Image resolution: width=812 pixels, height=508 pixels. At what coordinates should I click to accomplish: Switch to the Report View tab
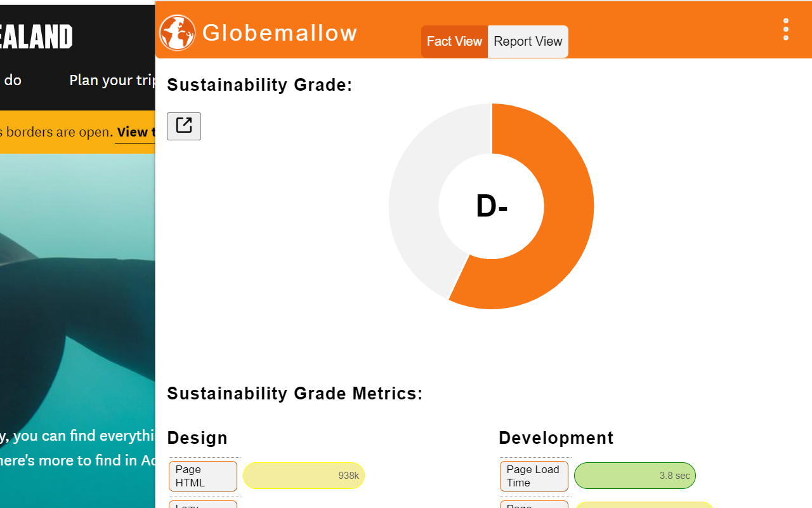click(x=528, y=42)
